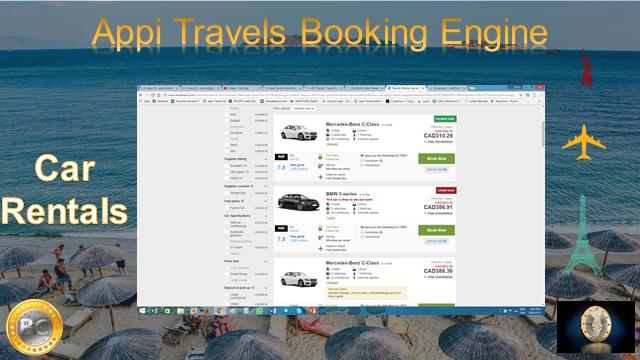Collapse the Party Size filter section
The image size is (640, 360).
[266, 261]
